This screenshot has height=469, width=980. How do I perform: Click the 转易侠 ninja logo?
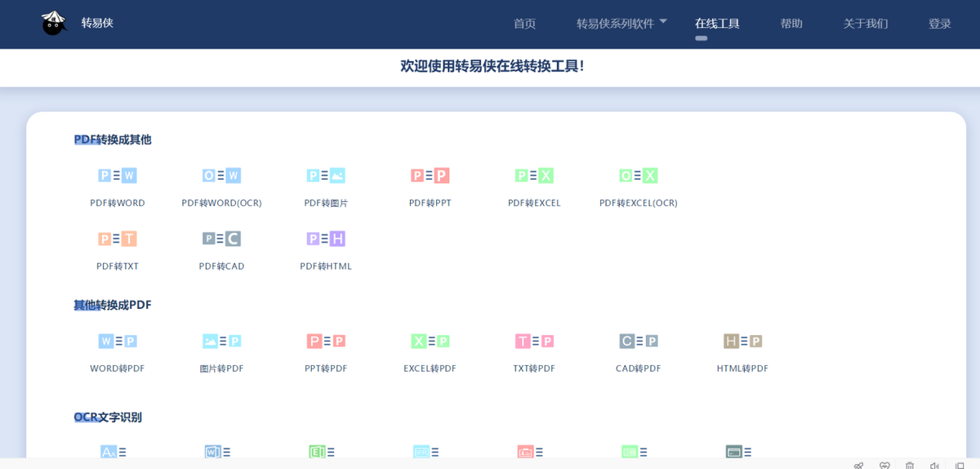coord(54,23)
